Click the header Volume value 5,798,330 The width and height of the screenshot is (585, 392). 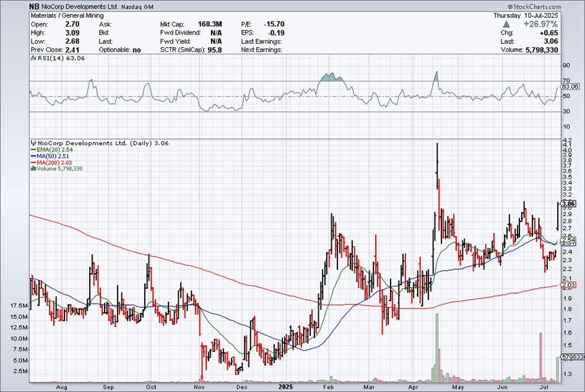point(542,50)
